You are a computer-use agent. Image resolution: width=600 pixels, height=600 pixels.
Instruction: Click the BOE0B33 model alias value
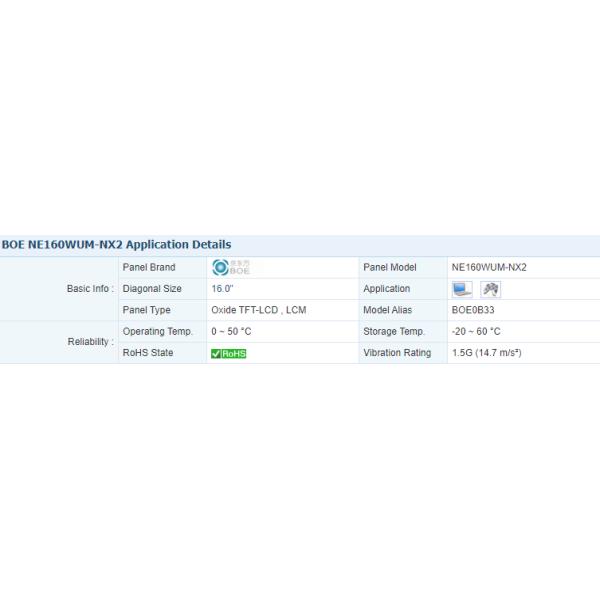pyautogui.click(x=474, y=310)
